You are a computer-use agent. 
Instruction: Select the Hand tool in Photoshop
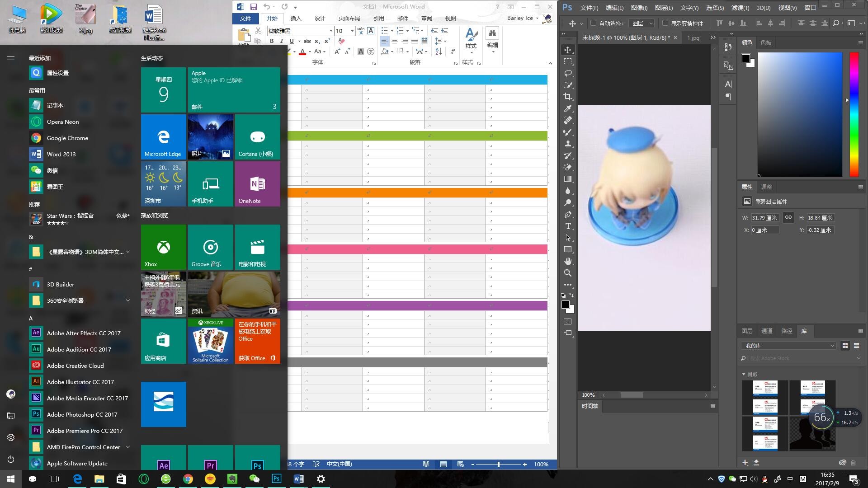coord(567,261)
